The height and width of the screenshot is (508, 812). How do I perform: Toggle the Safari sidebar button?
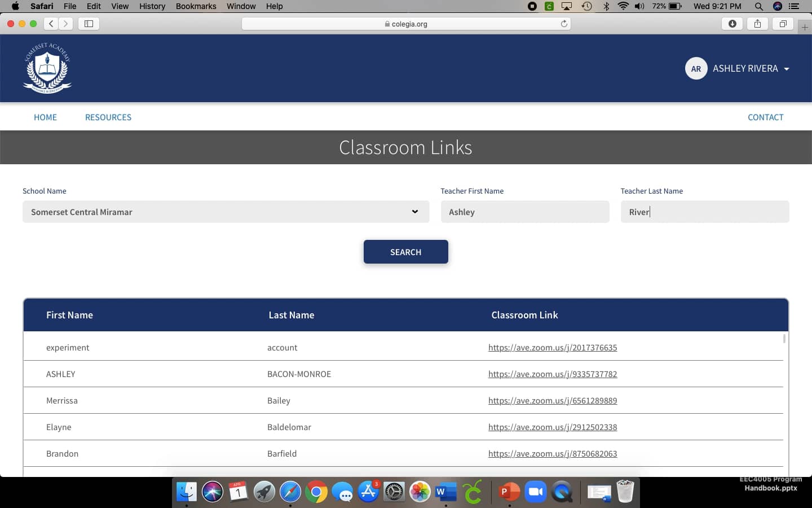[x=89, y=24]
